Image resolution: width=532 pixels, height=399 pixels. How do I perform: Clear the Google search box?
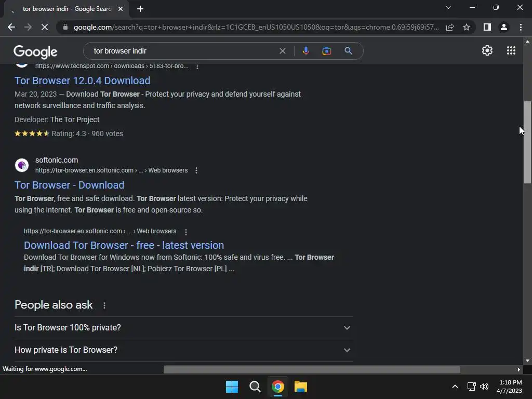coord(282,51)
